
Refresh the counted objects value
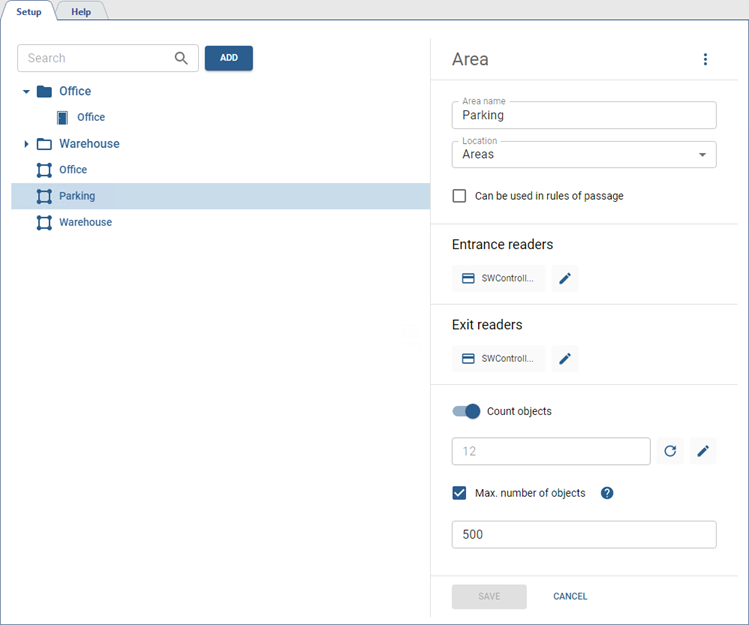click(x=670, y=451)
